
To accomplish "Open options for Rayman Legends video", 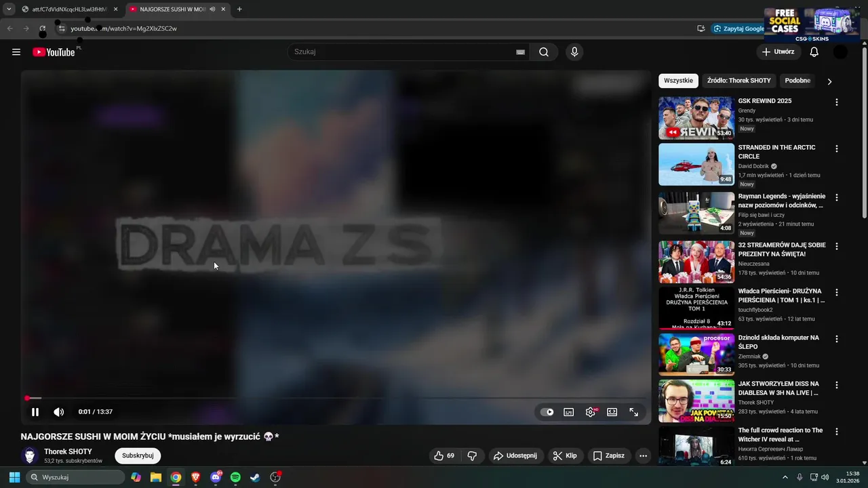I will coord(837,197).
